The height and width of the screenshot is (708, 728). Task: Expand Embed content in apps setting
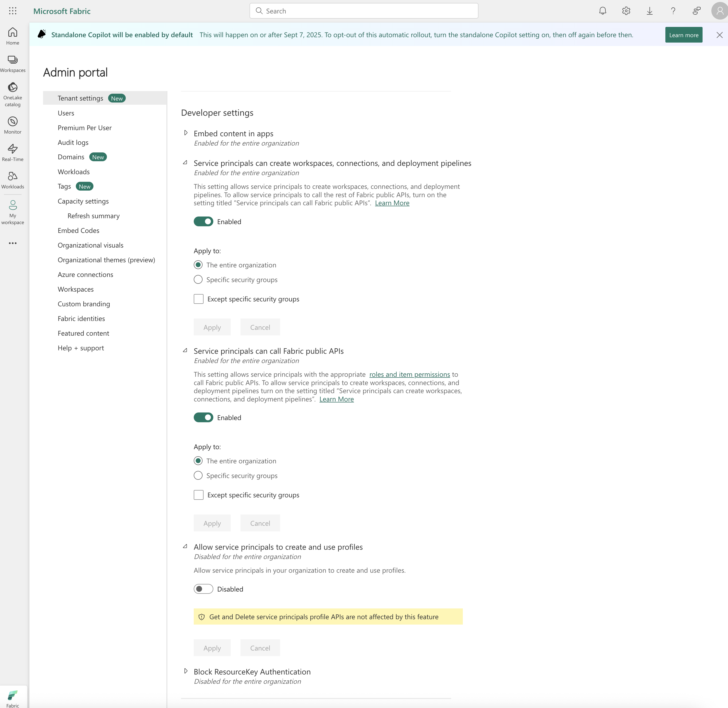point(186,133)
